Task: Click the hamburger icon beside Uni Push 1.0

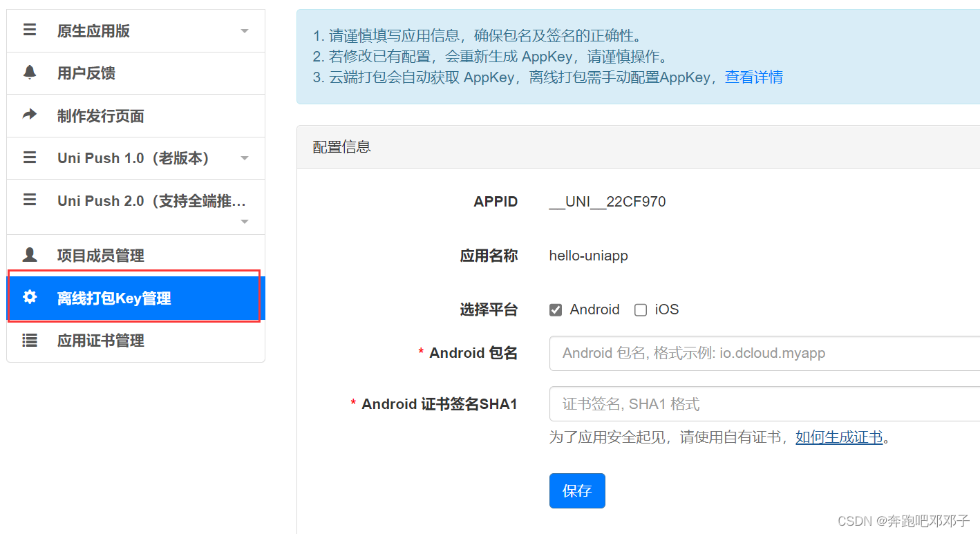Action: pos(30,158)
